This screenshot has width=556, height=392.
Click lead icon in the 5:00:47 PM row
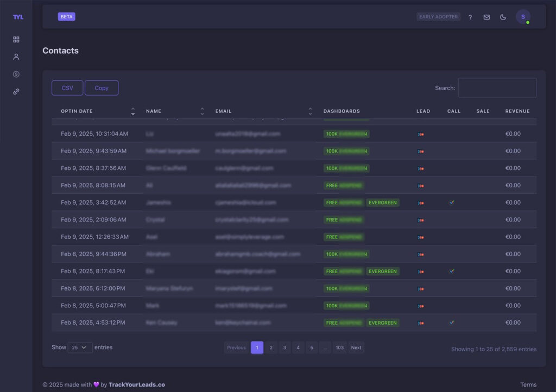coord(421,306)
